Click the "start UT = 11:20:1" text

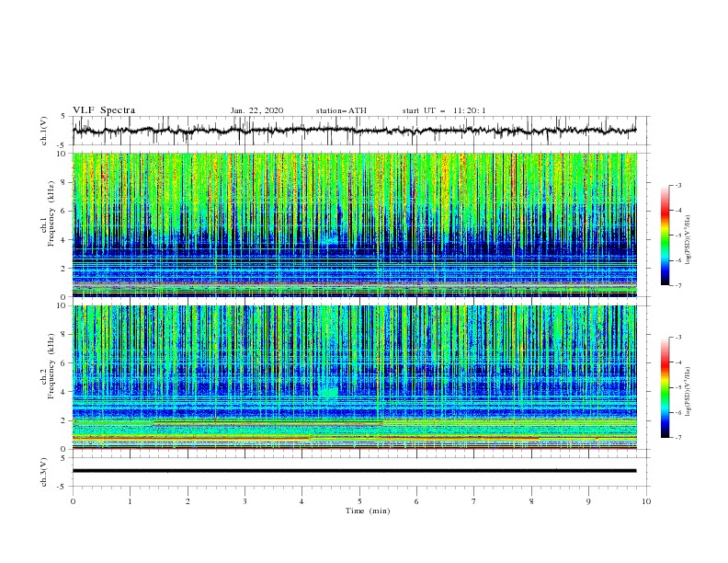pyautogui.click(x=444, y=110)
